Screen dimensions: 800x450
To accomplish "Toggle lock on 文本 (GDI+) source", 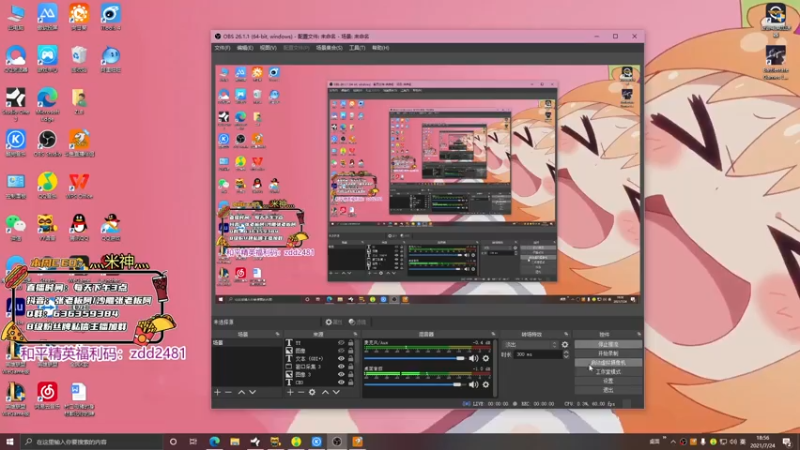I will [x=351, y=359].
